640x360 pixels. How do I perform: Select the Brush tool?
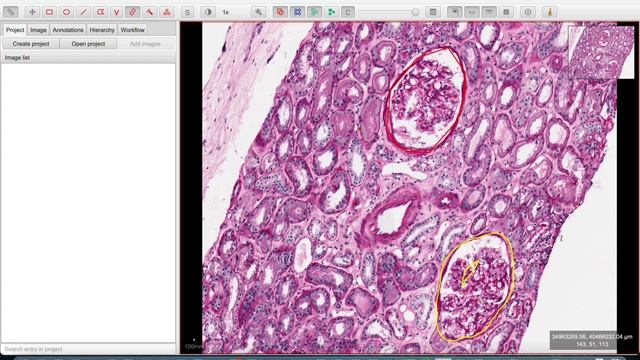pos(133,12)
